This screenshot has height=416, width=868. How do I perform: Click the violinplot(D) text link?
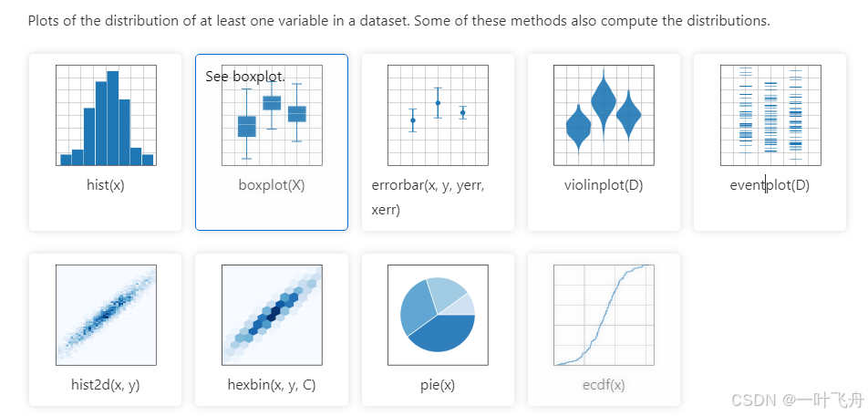604,185
